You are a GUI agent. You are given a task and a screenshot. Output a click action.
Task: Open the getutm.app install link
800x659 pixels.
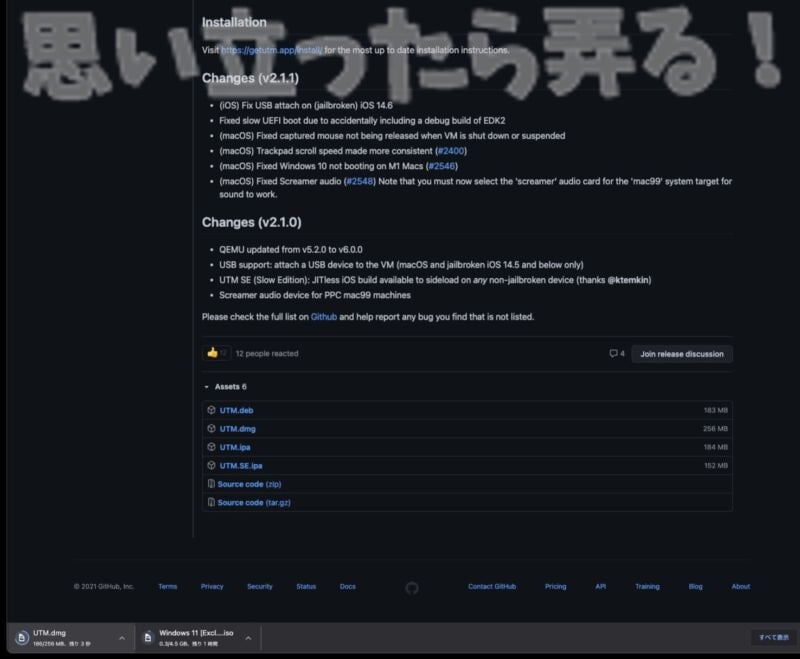point(271,50)
